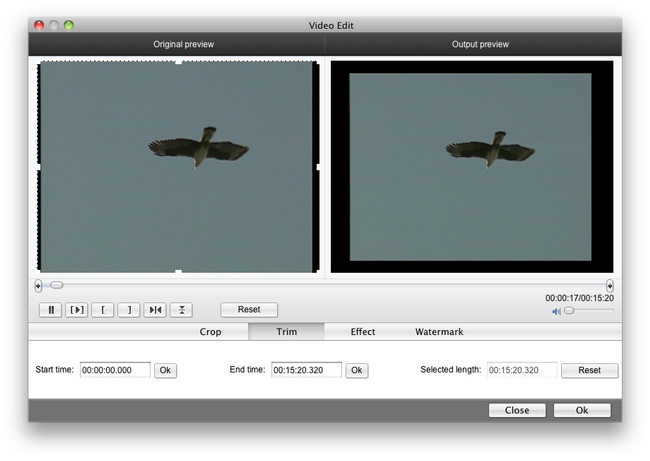Viewport: 650px width, 461px height.
Task: Mute audio with the speaker icon
Action: (x=556, y=311)
